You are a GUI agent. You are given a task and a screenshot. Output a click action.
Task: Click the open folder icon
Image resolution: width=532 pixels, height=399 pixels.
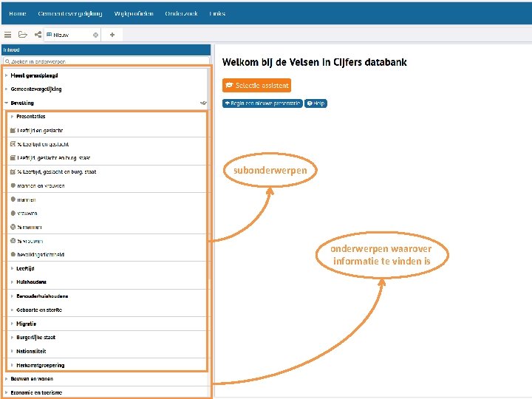tap(23, 35)
